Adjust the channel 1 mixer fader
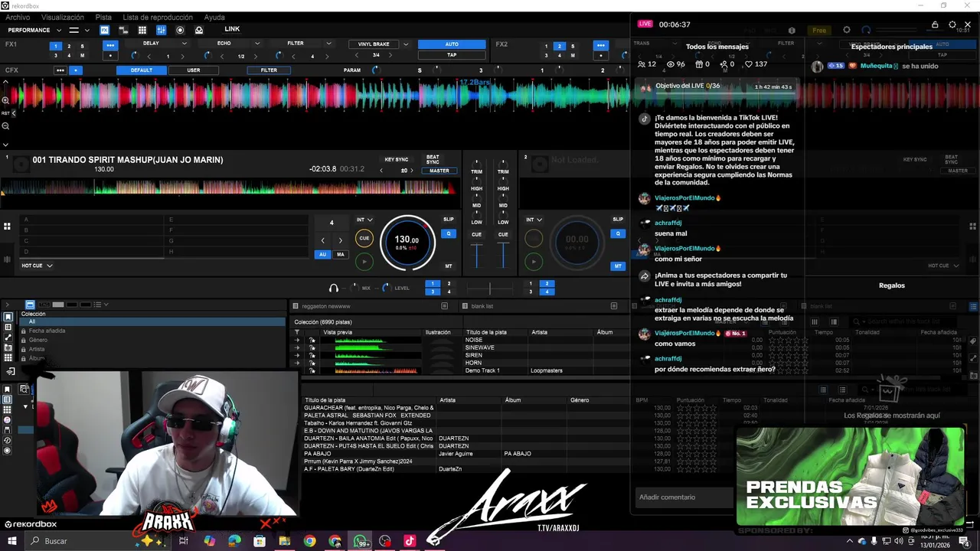 476,256
